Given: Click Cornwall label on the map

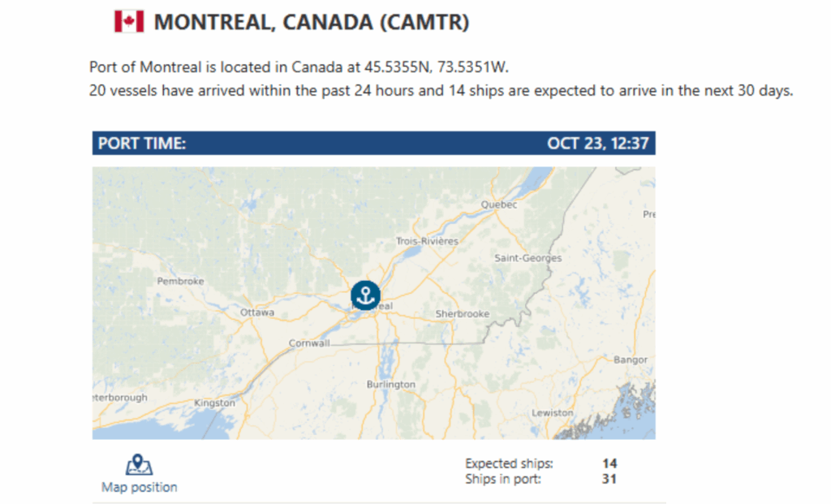Looking at the screenshot, I should click(x=309, y=343).
